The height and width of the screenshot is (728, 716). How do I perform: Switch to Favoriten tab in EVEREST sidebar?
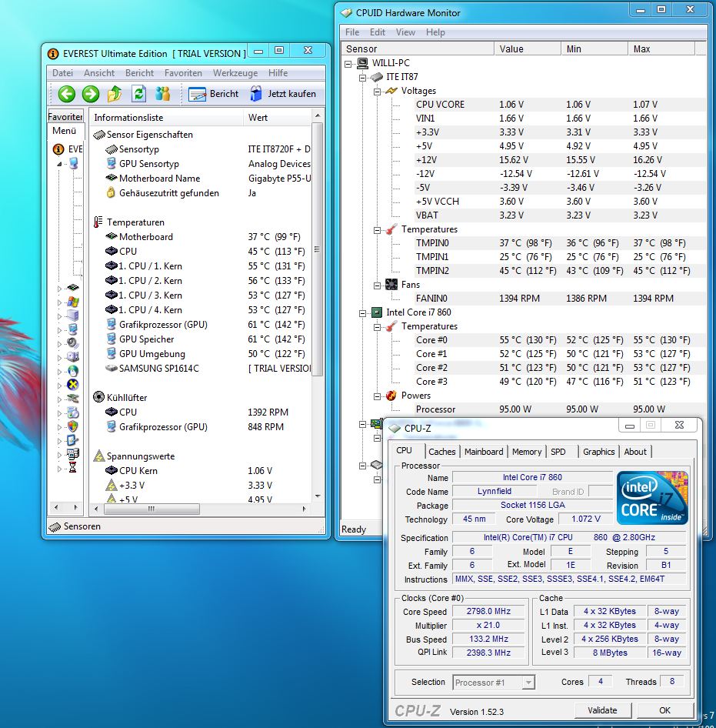[x=65, y=116]
